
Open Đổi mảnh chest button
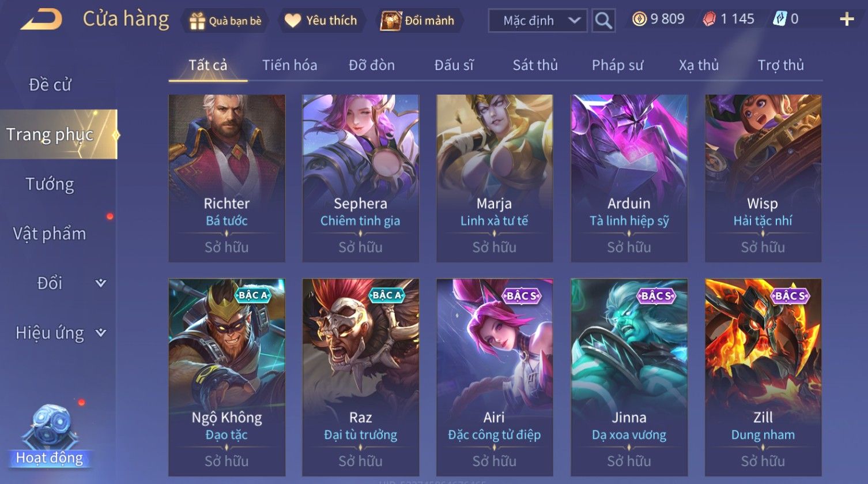pos(419,21)
